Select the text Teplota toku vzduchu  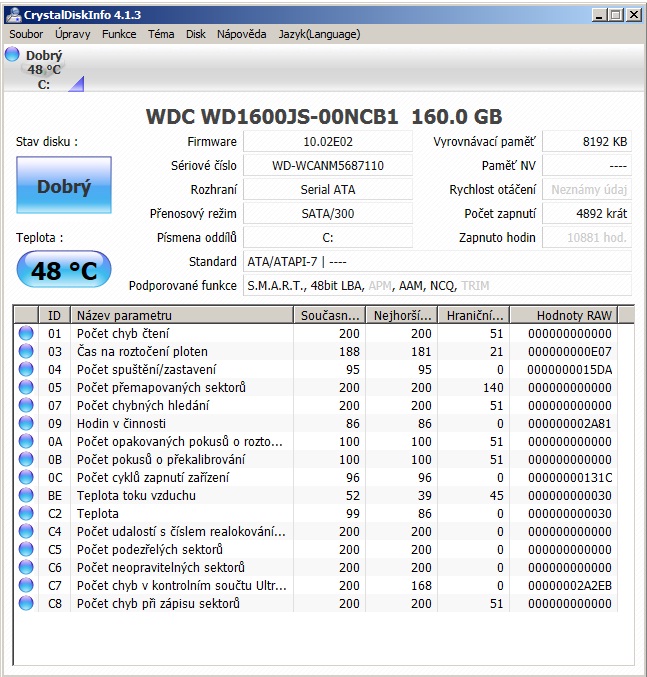(136, 495)
